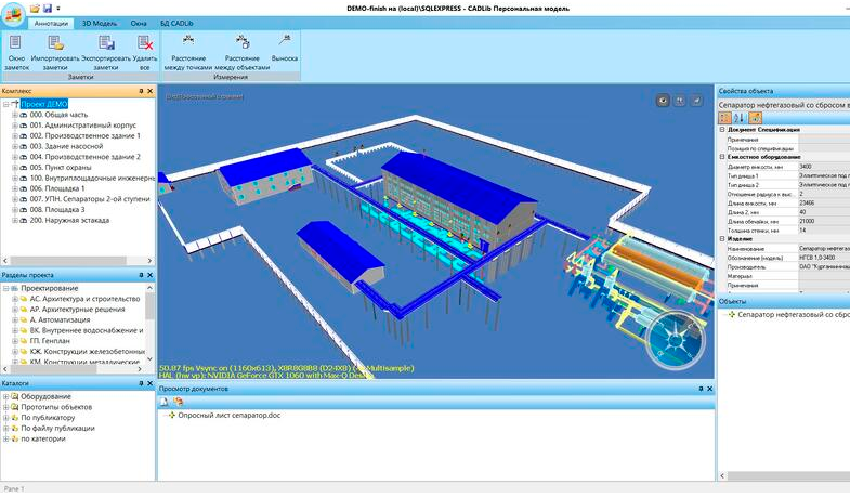
Task: Expand the Оборудование catalog node
Action: (7, 396)
